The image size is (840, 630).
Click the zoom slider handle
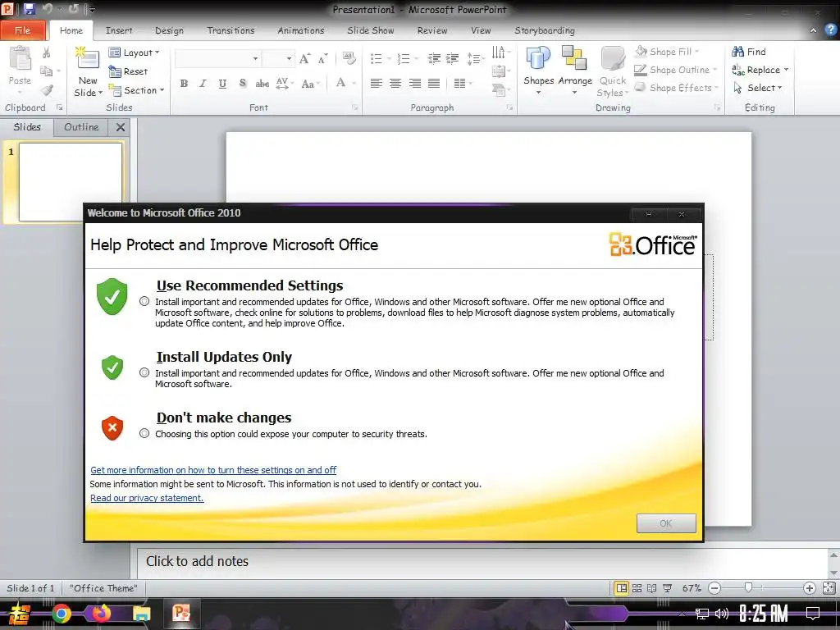[x=748, y=587]
